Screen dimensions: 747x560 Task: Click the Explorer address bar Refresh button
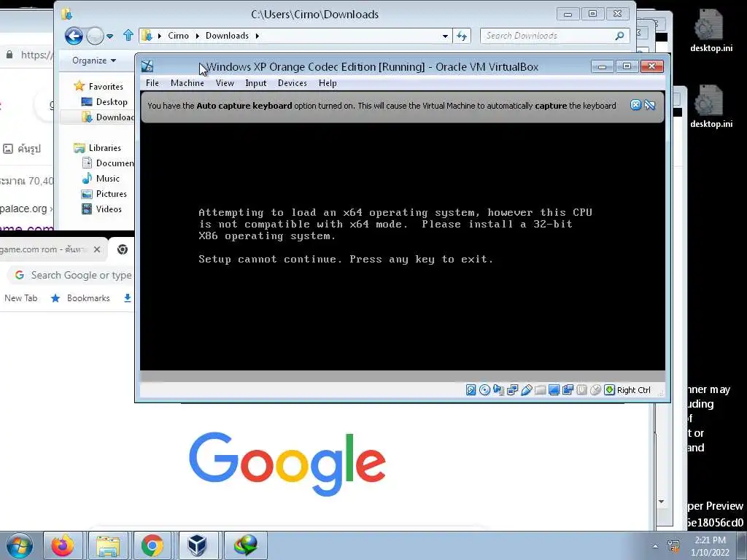[462, 36]
